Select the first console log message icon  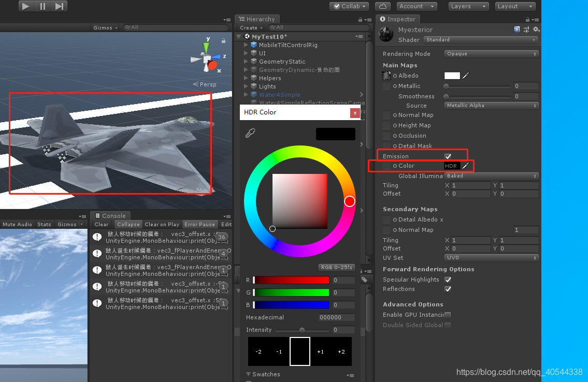(97, 237)
